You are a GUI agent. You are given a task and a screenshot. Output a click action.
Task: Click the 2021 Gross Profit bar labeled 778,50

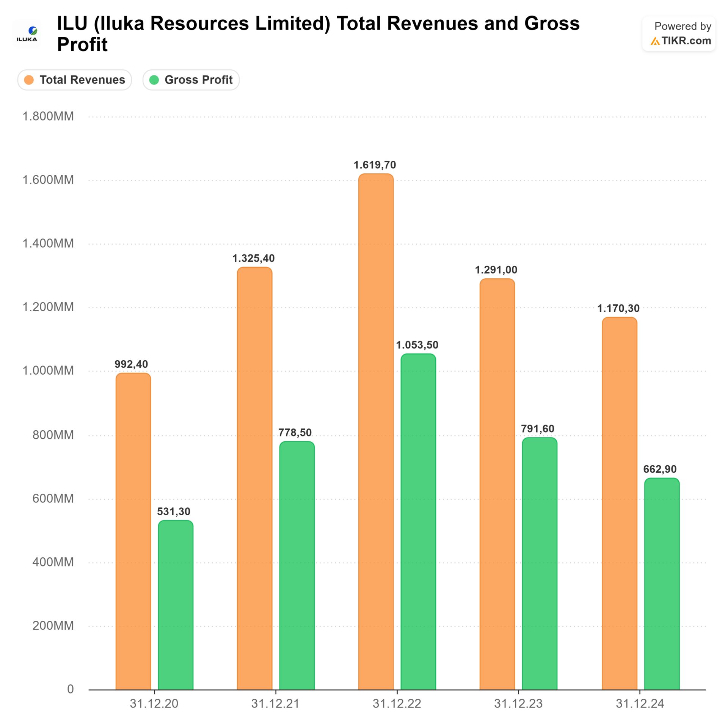click(297, 565)
